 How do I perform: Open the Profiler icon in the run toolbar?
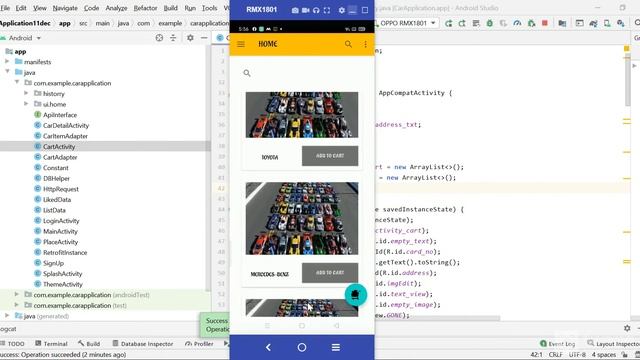(517, 23)
